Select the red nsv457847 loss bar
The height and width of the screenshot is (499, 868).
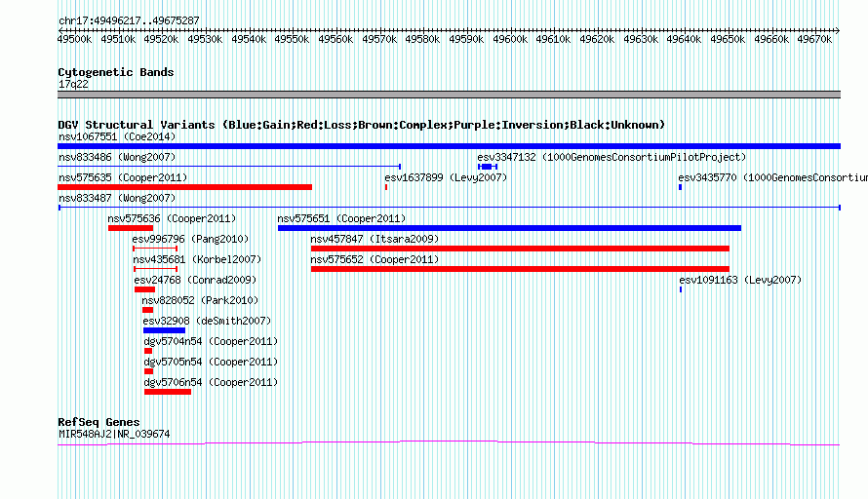(520, 249)
